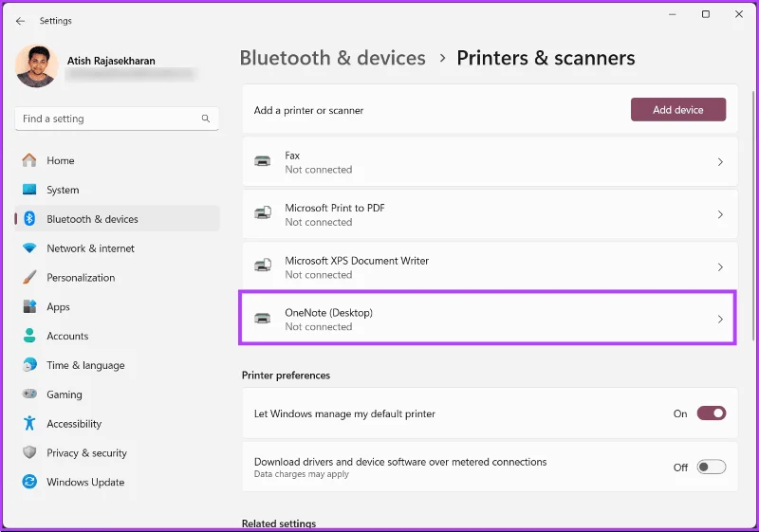Click the back arrow icon

(20, 21)
